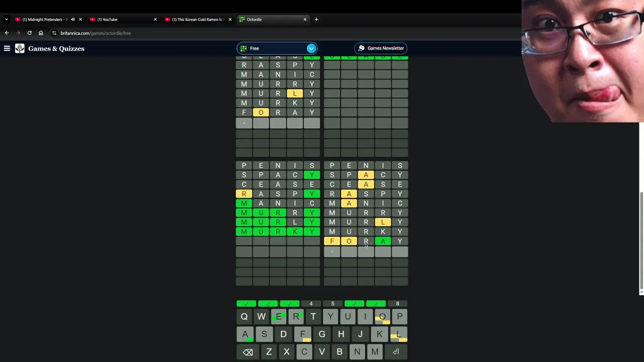Viewport: 644px width, 362px height.
Task: Jump to board 8 indicator
Action: [x=397, y=304]
